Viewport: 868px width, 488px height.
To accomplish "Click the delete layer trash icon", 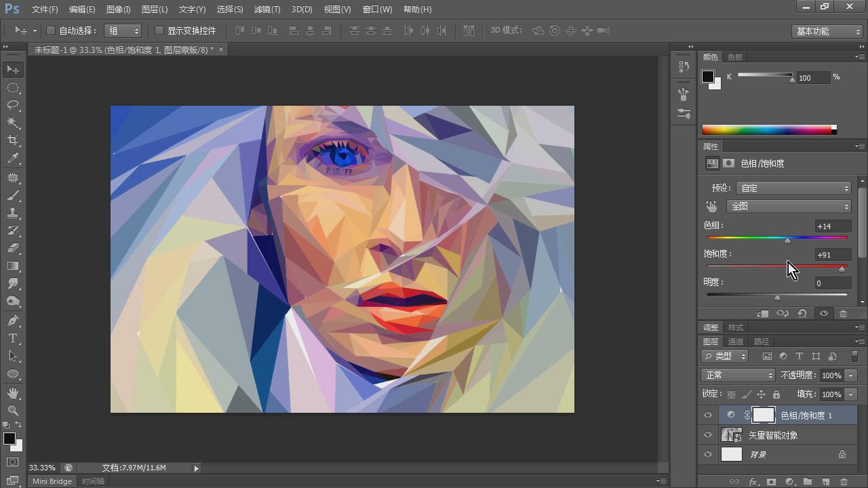I will click(844, 481).
